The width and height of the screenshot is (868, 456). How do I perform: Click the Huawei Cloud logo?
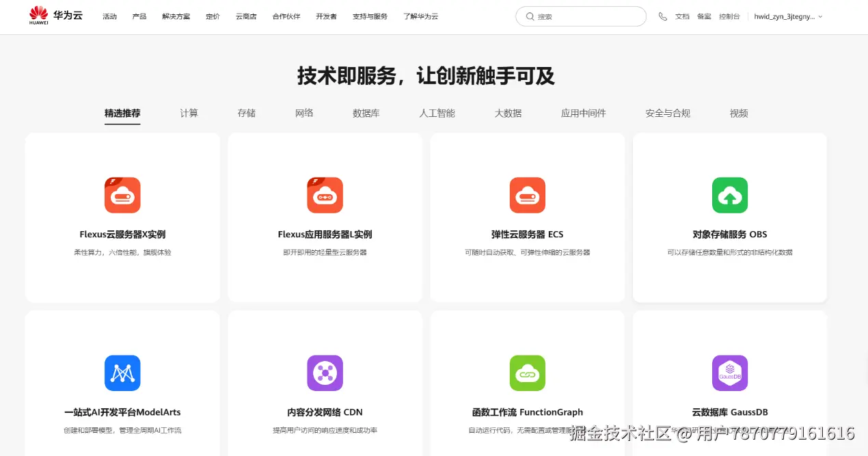56,16
